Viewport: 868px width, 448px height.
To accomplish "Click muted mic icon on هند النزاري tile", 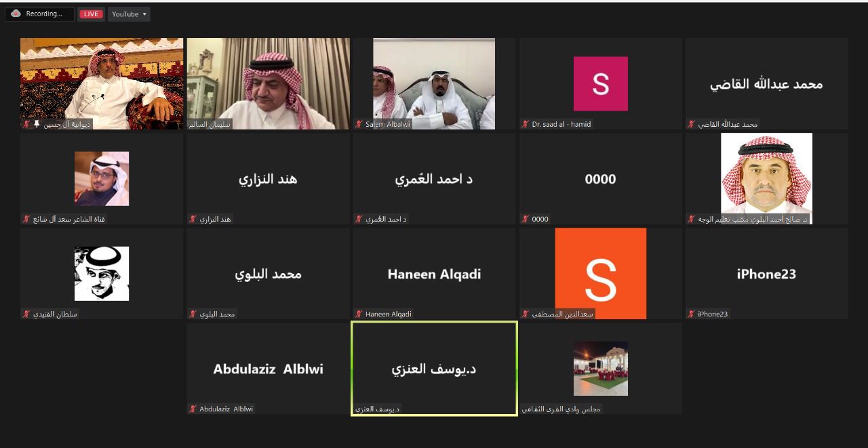I will (x=193, y=219).
